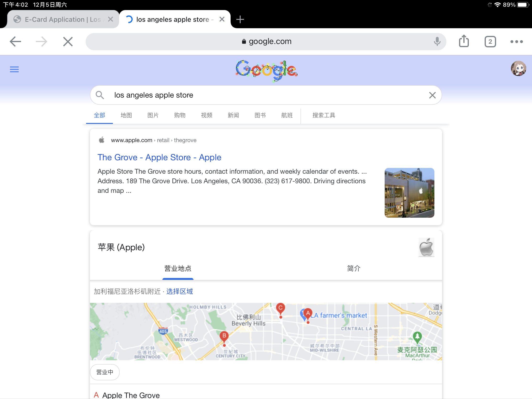Open The Grove - Apple Store - Apple link
The image size is (532, 399).
(159, 157)
